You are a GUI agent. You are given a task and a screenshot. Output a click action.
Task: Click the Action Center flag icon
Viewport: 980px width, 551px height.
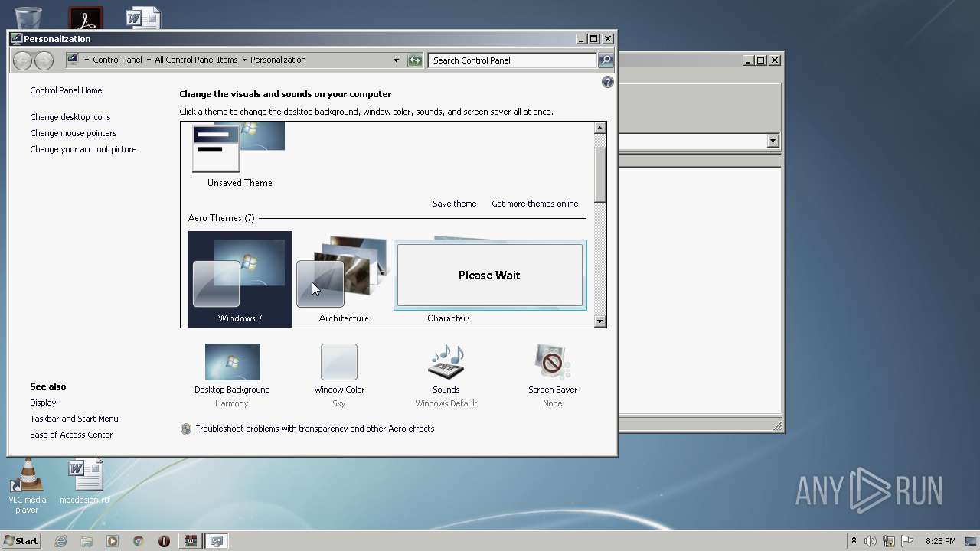coord(907,541)
